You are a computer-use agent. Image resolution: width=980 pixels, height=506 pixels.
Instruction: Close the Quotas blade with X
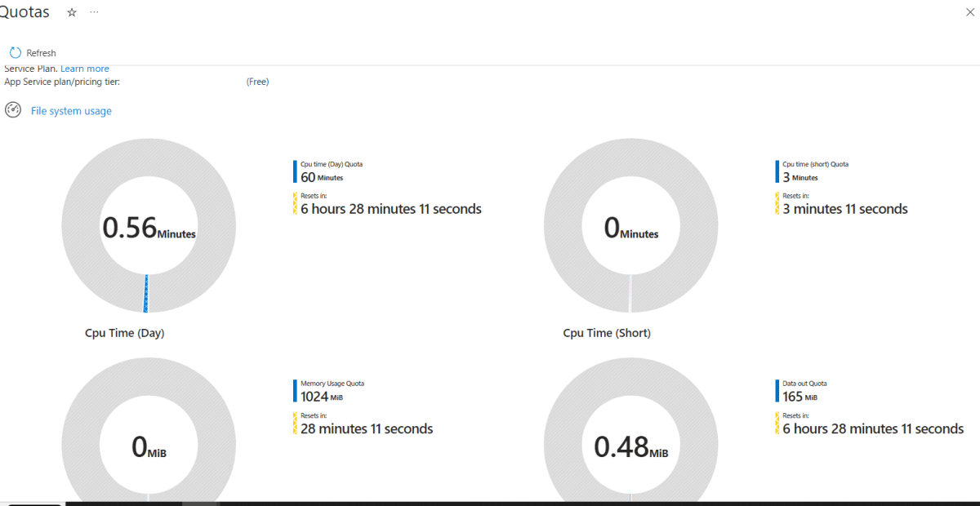[x=969, y=12]
